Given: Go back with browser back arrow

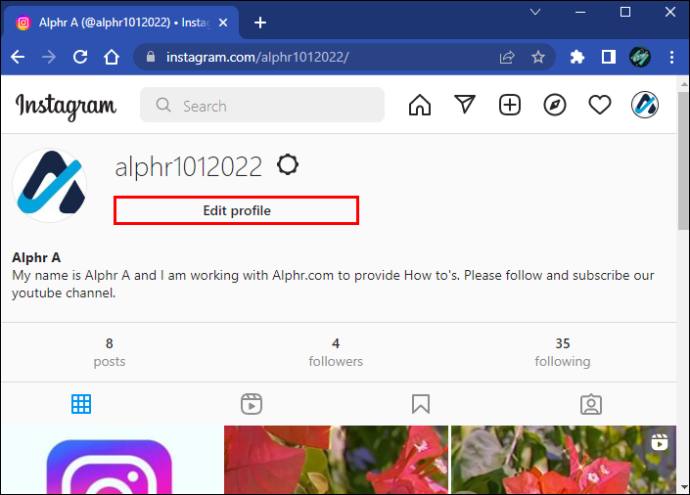Looking at the screenshot, I should coord(18,57).
